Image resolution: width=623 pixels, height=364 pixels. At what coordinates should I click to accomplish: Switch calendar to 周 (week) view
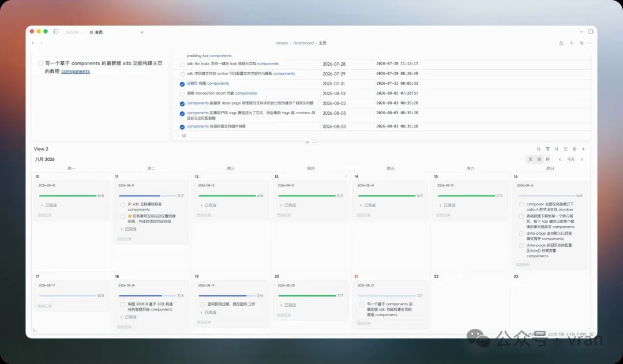pos(539,159)
